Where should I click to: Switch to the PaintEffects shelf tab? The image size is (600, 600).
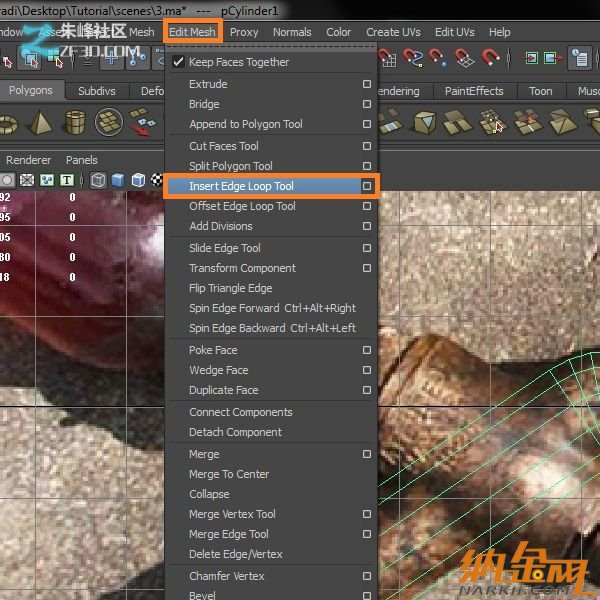(x=474, y=91)
